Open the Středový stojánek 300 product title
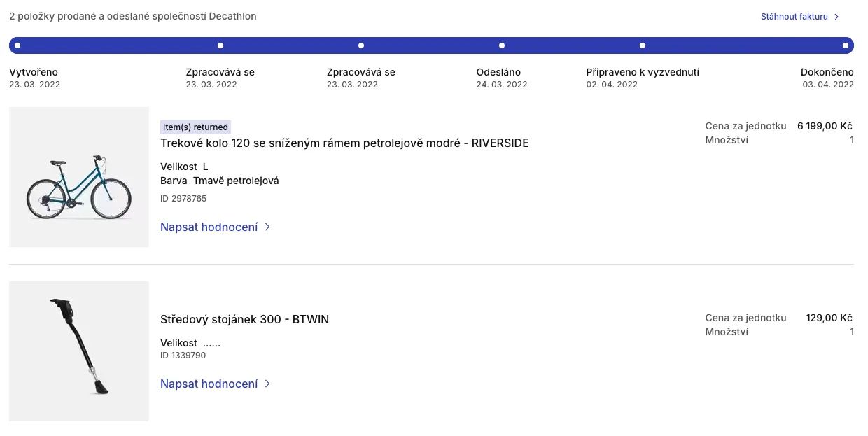 tap(244, 320)
